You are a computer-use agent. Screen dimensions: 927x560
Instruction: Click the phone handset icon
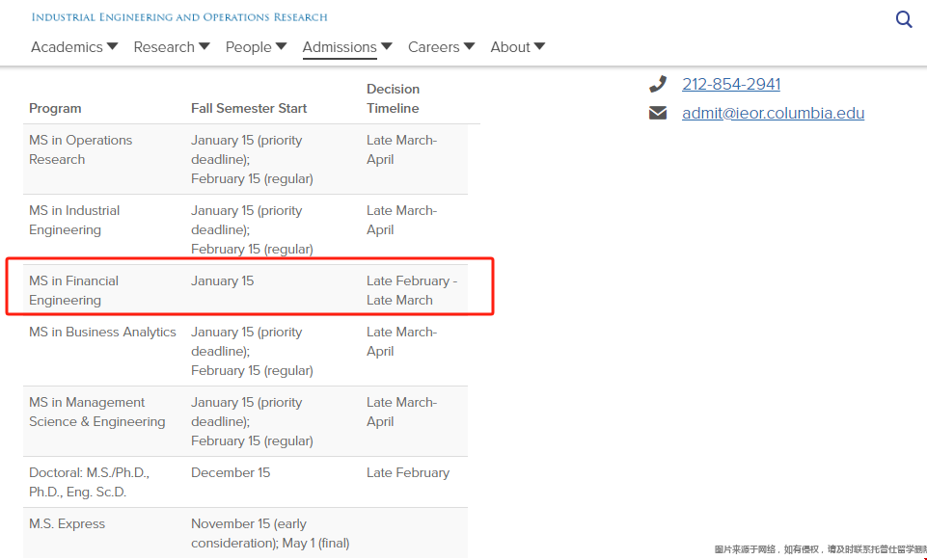pyautogui.click(x=658, y=84)
